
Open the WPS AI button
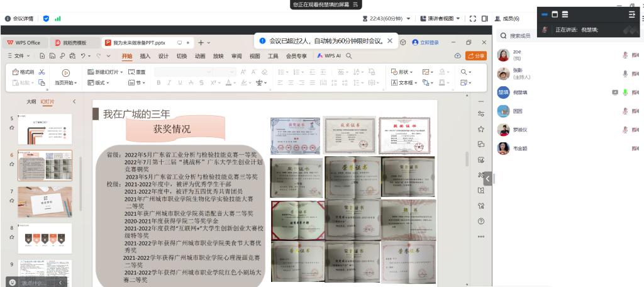(x=329, y=56)
